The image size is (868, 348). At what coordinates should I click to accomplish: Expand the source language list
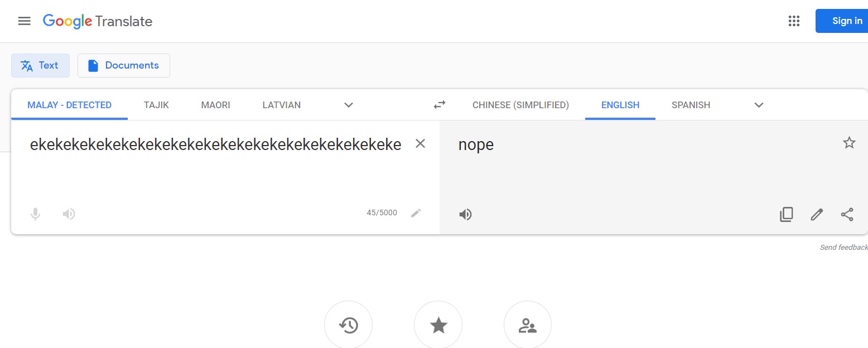pos(349,105)
